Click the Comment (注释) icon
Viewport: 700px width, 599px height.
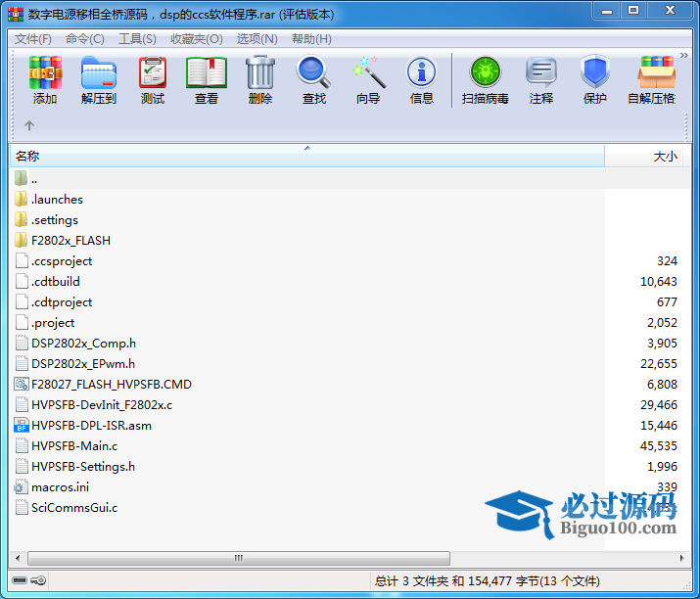pos(541,72)
